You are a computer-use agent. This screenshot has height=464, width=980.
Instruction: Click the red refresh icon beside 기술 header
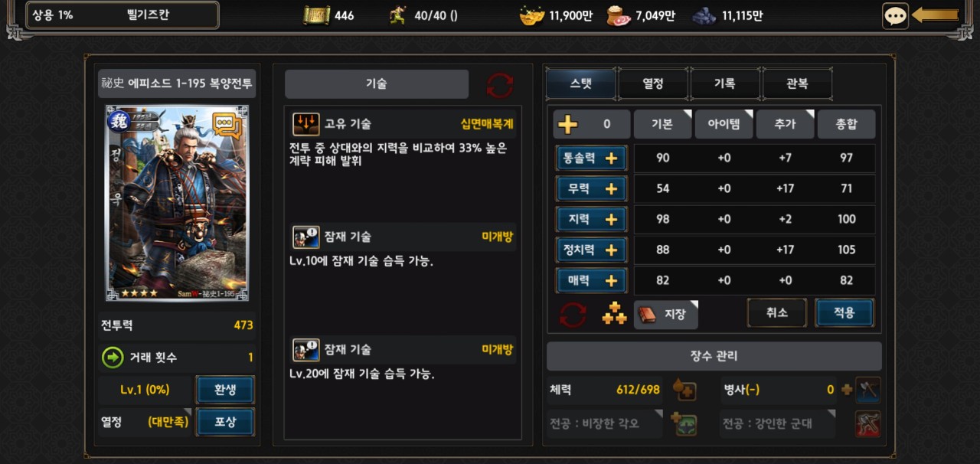click(500, 85)
